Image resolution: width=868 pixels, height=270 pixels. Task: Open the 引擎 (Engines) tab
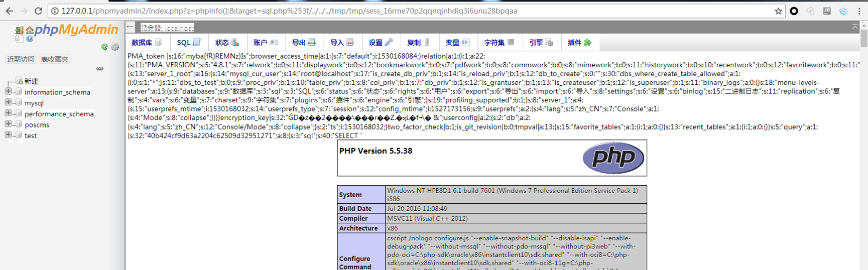coord(541,43)
